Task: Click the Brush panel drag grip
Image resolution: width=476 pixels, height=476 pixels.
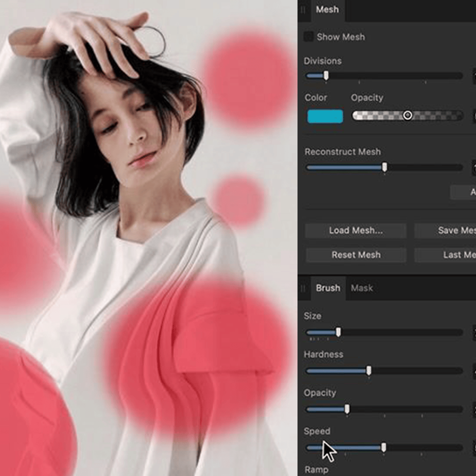Action: (303, 288)
